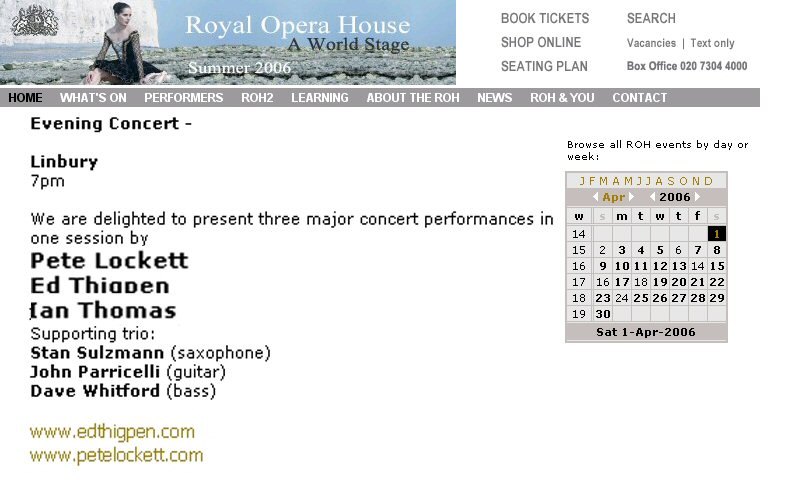Select week 17 in calendar
The width and height of the screenshot is (786, 491).
[578, 282]
